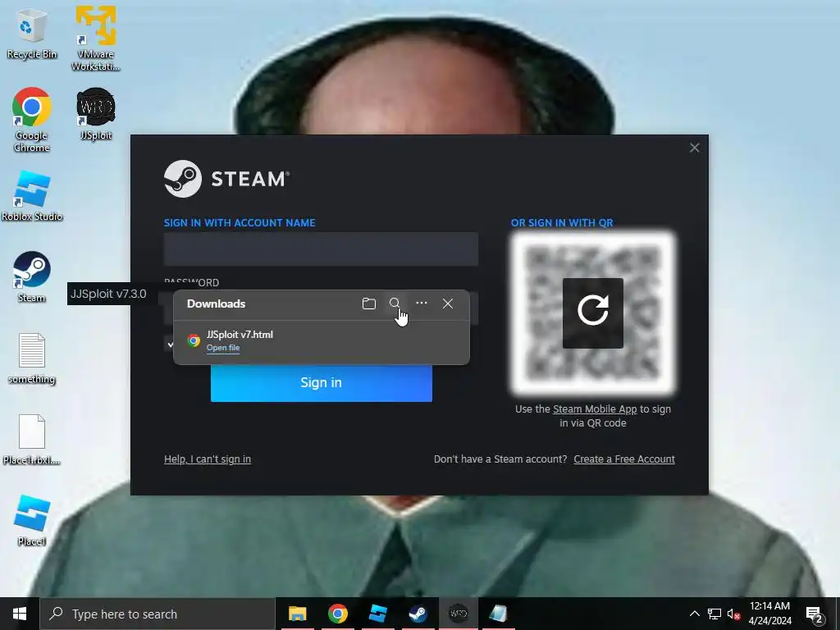Open network status tray icon
Image resolution: width=840 pixels, height=630 pixels.
click(x=714, y=614)
